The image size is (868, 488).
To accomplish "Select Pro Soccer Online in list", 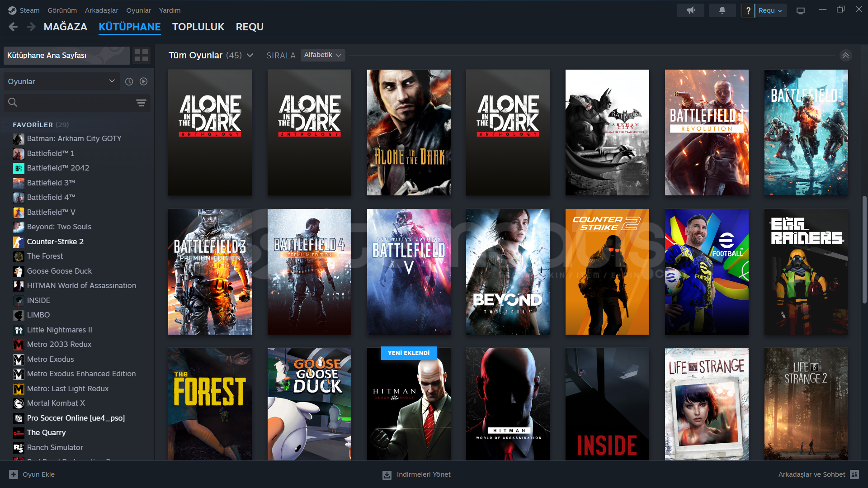I will (x=77, y=418).
